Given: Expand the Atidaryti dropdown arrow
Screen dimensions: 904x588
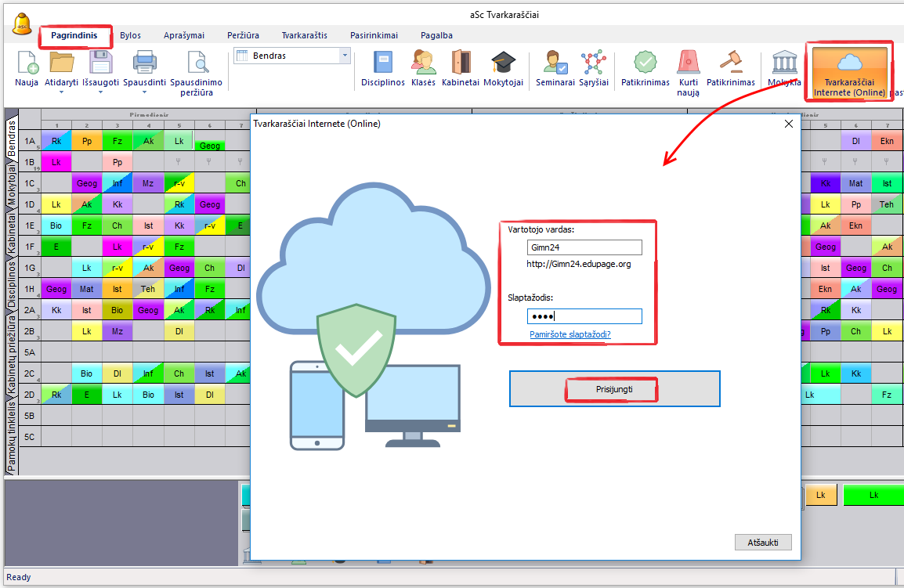Looking at the screenshot, I should tap(61, 92).
